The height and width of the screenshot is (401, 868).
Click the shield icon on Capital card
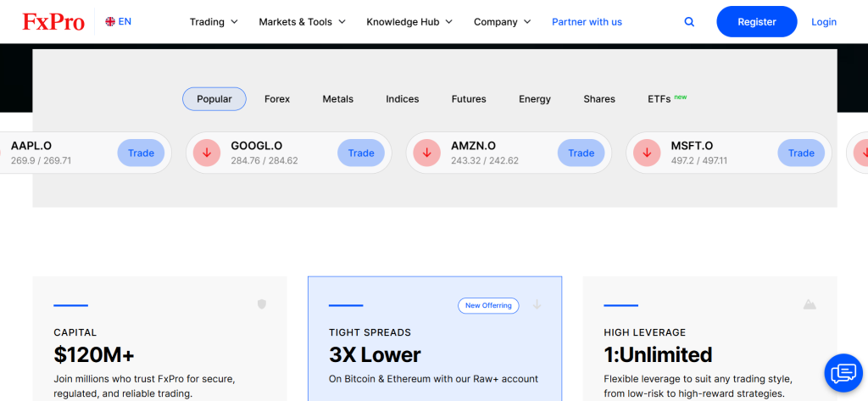[x=262, y=304]
